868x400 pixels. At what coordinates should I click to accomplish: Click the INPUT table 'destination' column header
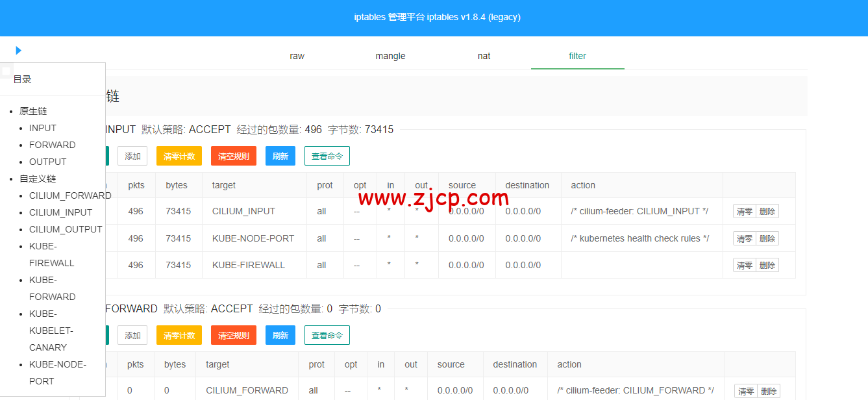coord(528,185)
